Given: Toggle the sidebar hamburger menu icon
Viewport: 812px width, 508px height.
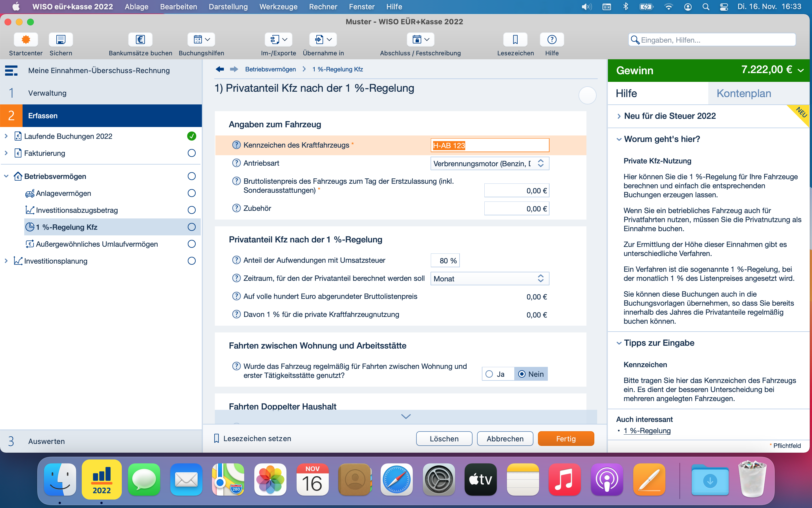Looking at the screenshot, I should coord(11,71).
